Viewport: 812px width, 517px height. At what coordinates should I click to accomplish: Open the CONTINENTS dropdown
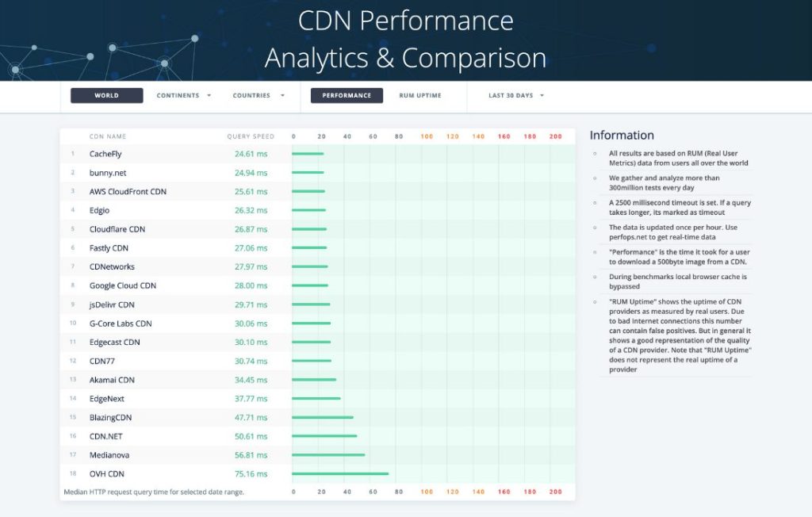183,95
